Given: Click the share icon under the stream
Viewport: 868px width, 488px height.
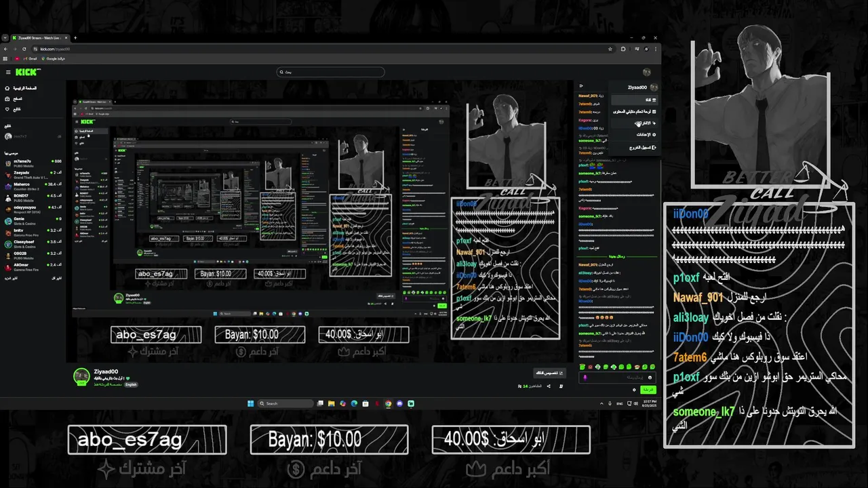Looking at the screenshot, I should [x=549, y=386].
